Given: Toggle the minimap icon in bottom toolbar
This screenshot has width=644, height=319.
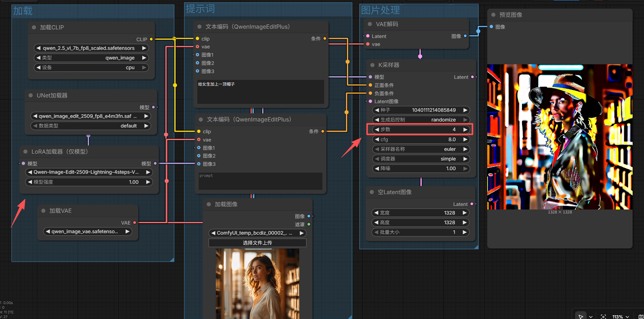Looking at the screenshot, I should point(641,316).
